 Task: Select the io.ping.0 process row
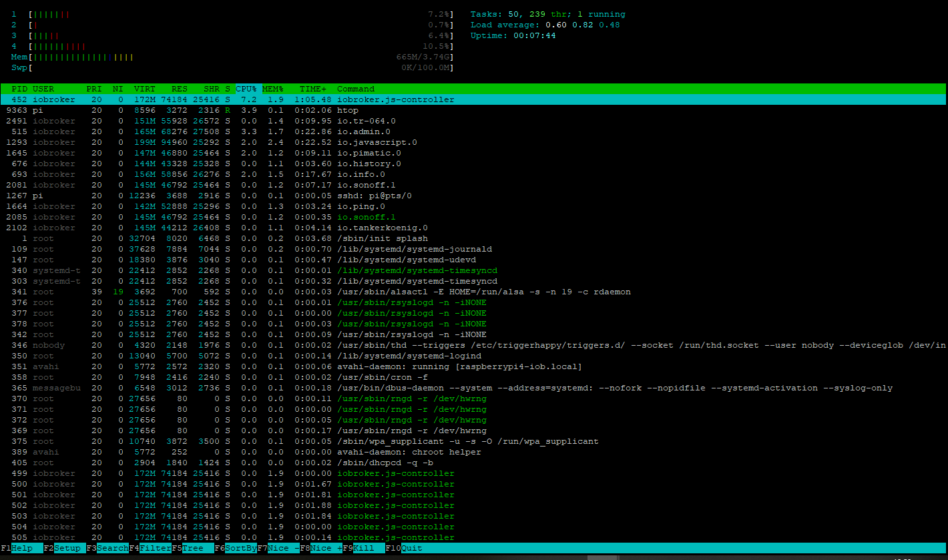point(473,206)
